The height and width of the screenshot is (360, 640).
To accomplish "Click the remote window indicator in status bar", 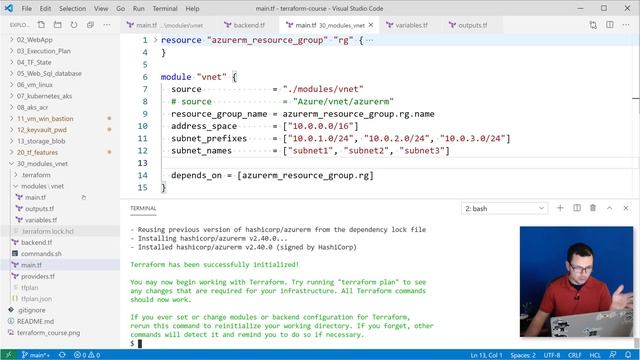I will click(9, 355).
